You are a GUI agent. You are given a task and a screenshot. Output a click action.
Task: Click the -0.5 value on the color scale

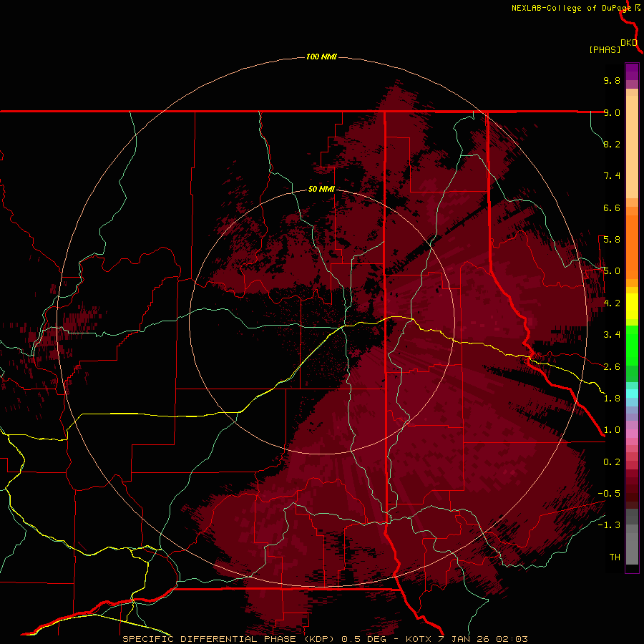609,494
